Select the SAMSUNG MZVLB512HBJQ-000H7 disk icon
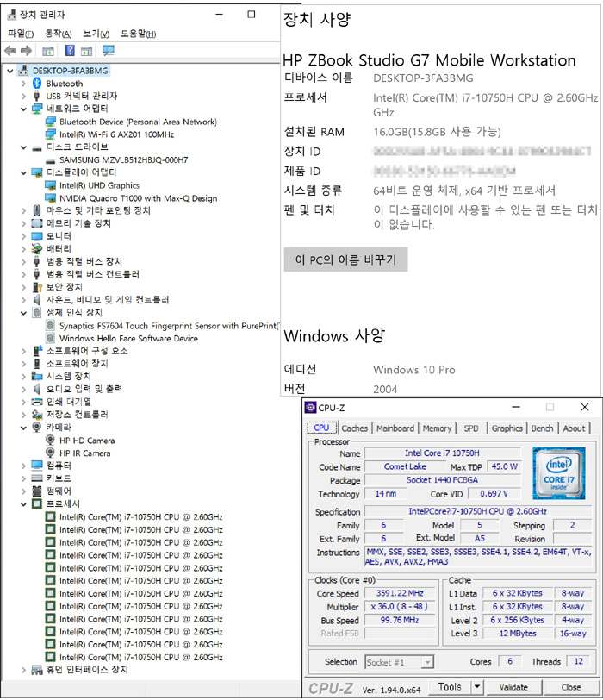Screen dimensions: 603x700 (x=51, y=160)
